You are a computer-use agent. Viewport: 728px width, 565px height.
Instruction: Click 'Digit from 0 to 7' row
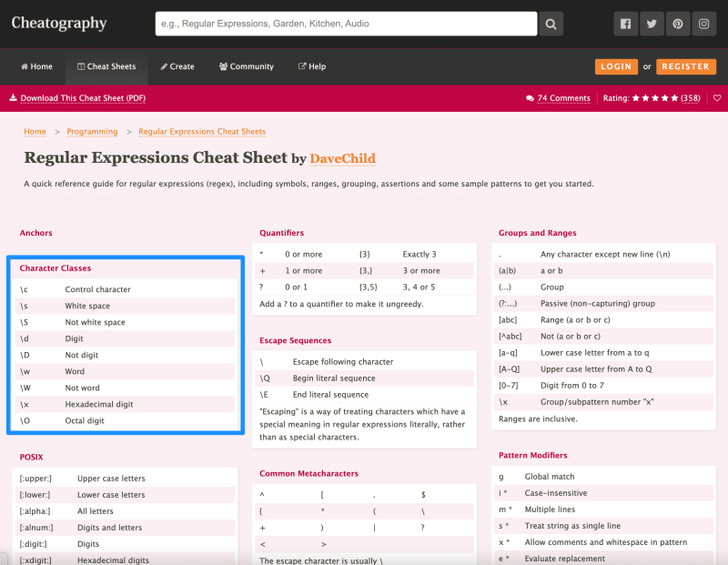(x=603, y=386)
